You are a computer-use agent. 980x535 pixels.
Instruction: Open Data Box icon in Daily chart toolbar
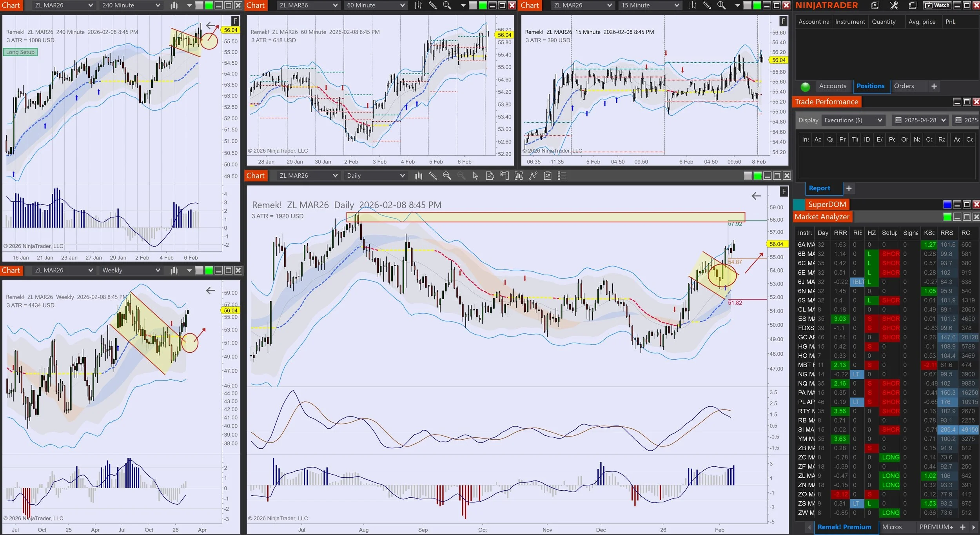pos(490,176)
